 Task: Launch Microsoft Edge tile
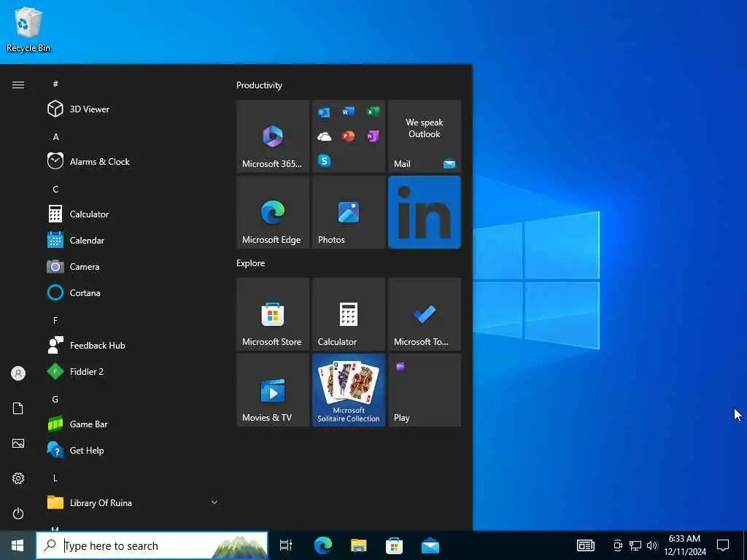point(273,212)
